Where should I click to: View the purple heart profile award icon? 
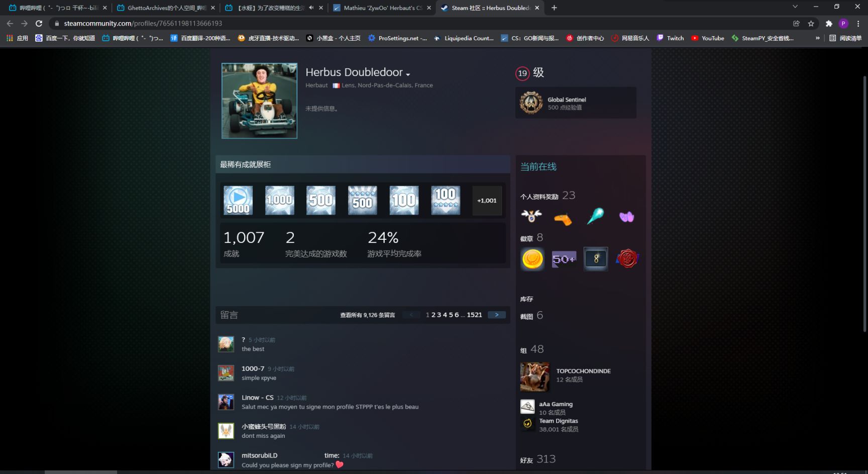click(626, 217)
